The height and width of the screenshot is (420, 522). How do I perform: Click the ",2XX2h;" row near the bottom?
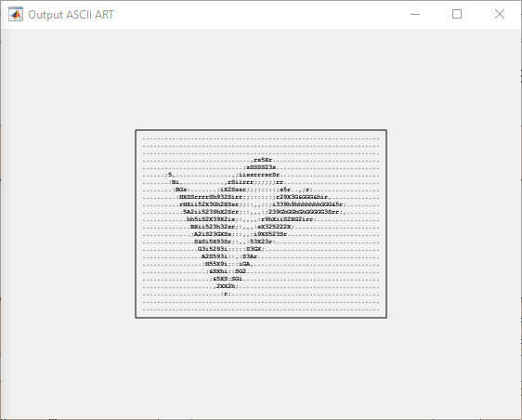click(x=226, y=286)
